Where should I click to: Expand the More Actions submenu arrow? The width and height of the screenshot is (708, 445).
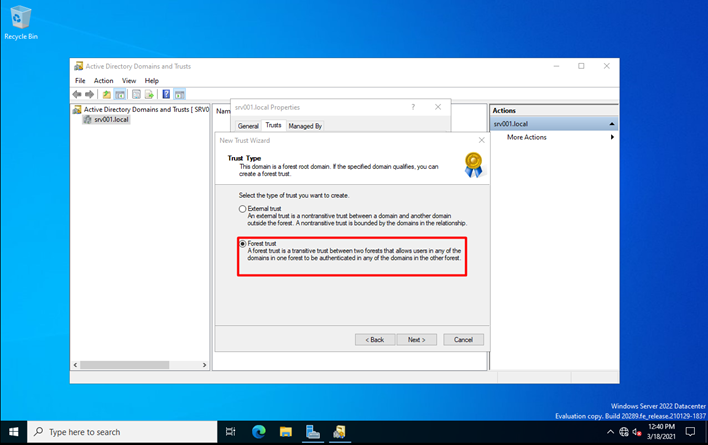[612, 137]
